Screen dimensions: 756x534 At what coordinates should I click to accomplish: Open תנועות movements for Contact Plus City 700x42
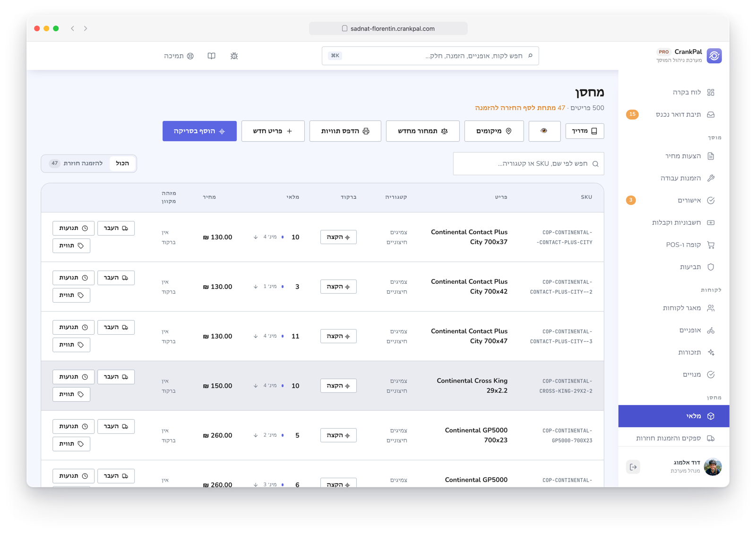point(73,278)
